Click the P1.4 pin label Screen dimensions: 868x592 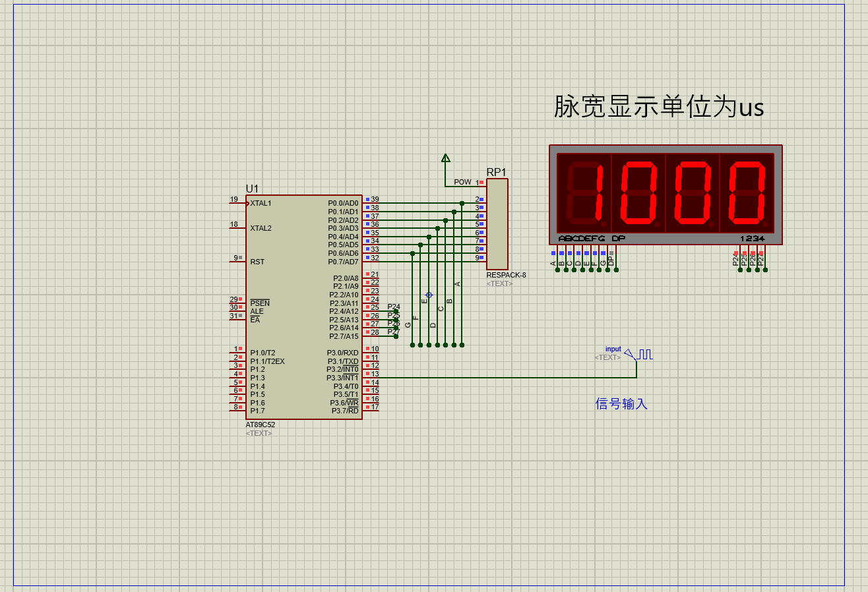257,386
